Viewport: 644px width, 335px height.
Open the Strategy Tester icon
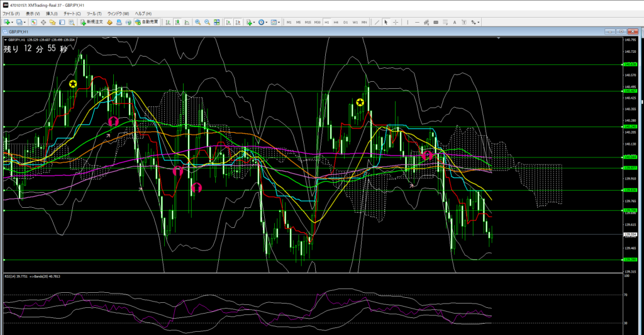(x=72, y=22)
